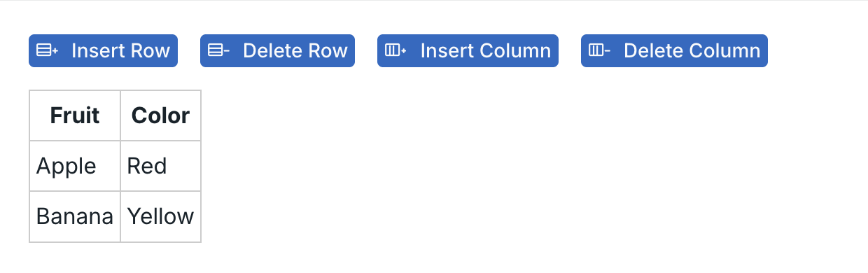Click into the Apple cell
The width and height of the screenshot is (868, 273).
coord(75,166)
